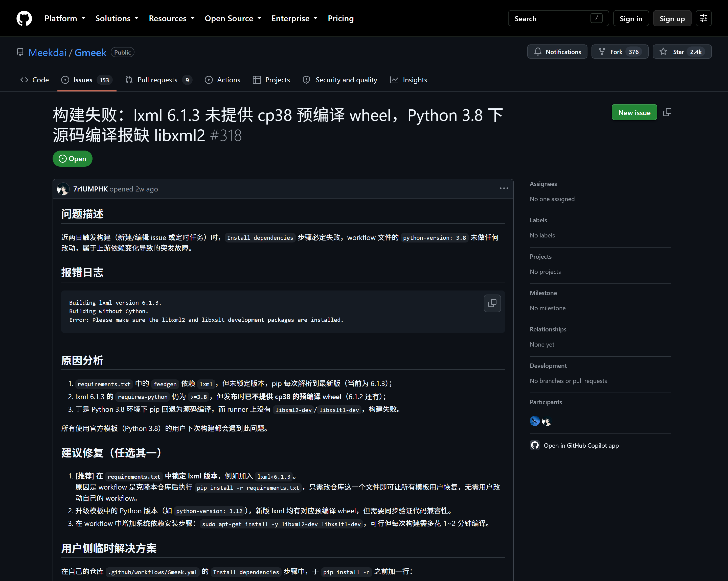The width and height of the screenshot is (728, 581).
Task: Click the 原因分析 heading
Action: tap(82, 360)
